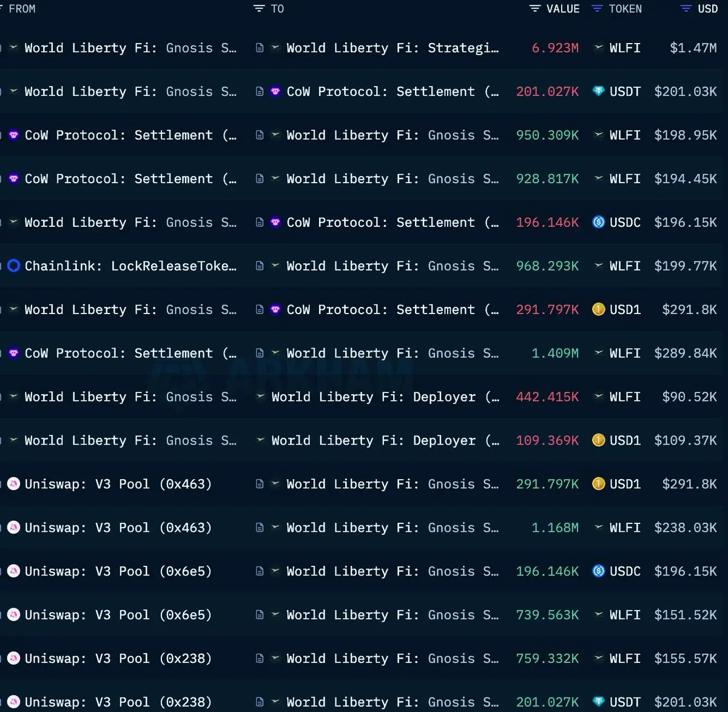Click contract document icon in the 968.293K row
Screen dimensions: 728x712
[x=260, y=266]
